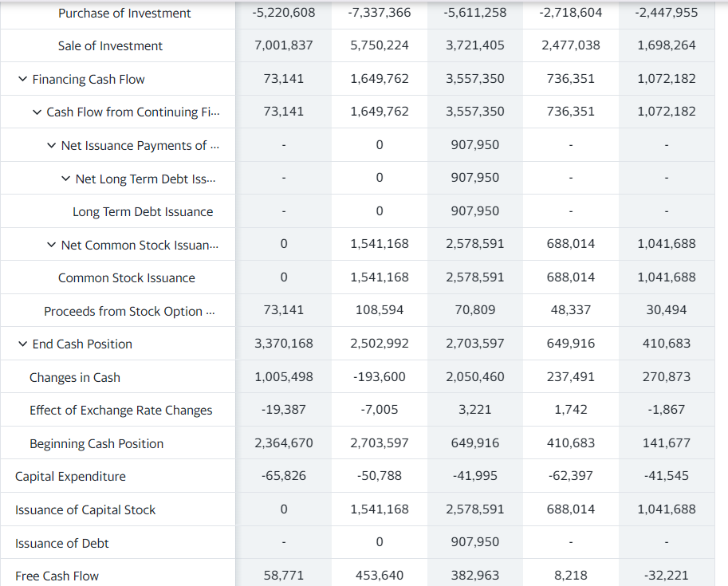Screen dimensions: 728x586
Task: Click the Changes in Cash label
Action: 79,376
